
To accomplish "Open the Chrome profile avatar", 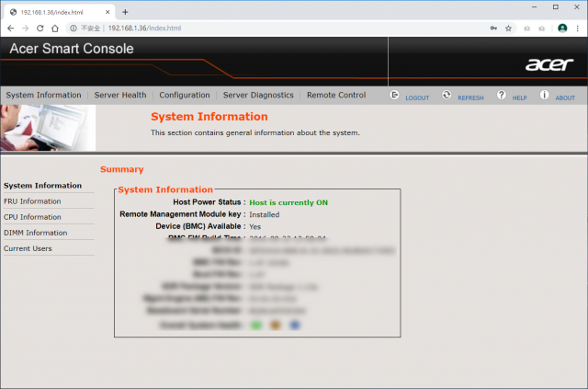I will tap(562, 29).
